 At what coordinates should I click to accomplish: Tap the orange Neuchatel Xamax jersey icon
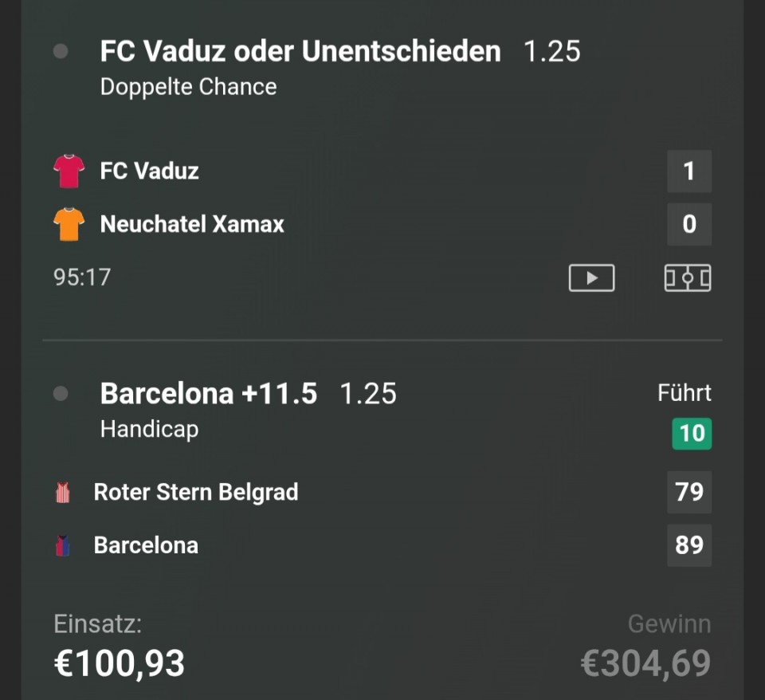click(x=69, y=224)
